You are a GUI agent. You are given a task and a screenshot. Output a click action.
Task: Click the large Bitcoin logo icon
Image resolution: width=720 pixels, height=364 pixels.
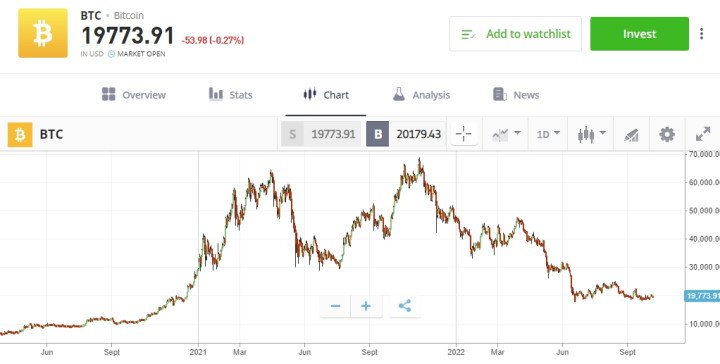tap(43, 33)
